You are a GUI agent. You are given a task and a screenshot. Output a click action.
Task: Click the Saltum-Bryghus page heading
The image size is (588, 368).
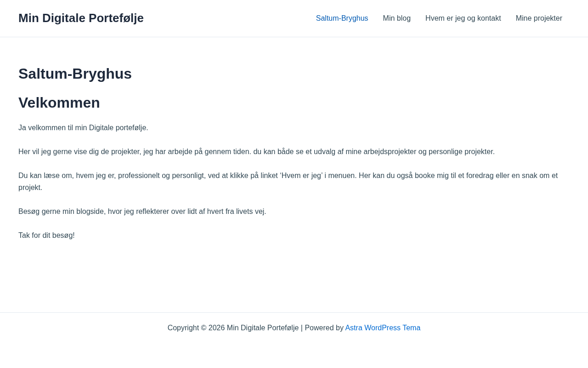pos(75,74)
